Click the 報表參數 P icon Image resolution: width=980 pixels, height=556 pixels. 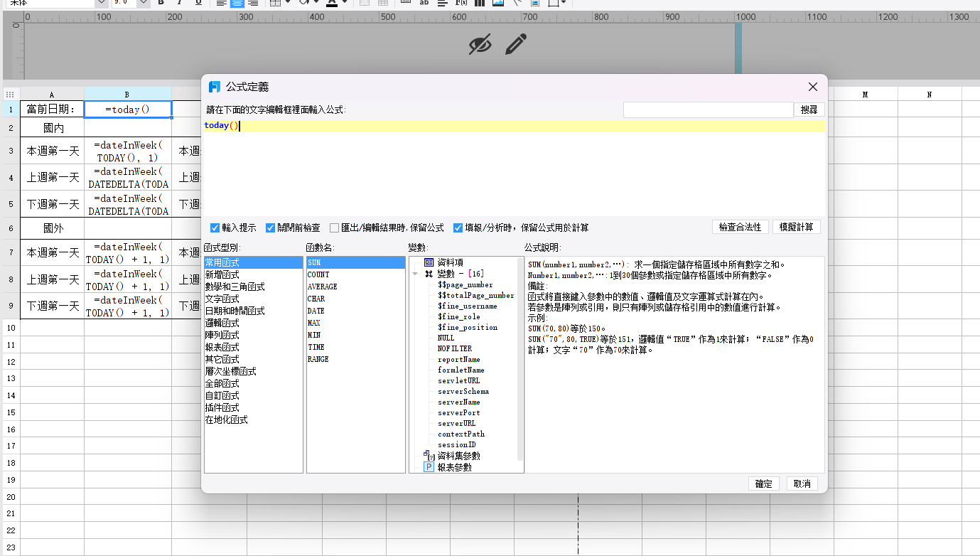coord(429,467)
